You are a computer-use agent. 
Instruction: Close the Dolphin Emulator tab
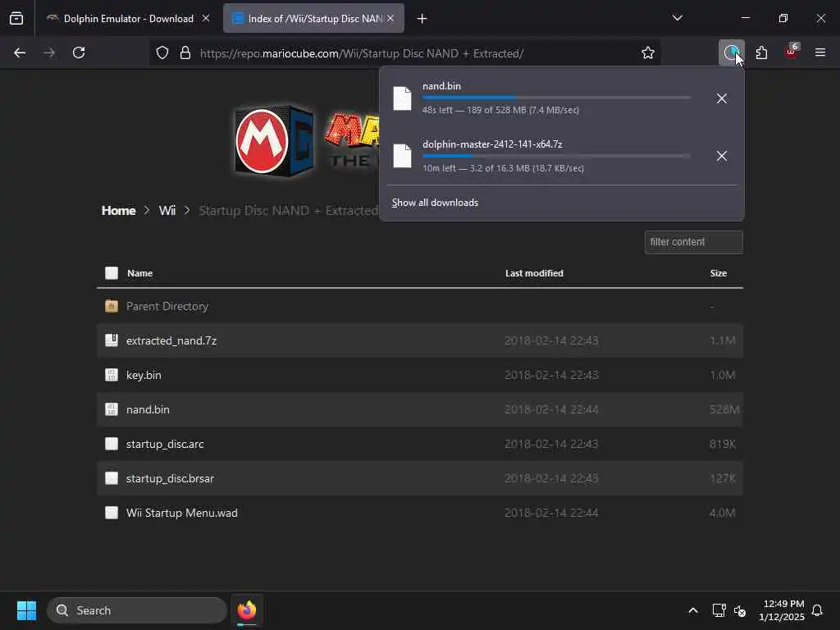206,18
